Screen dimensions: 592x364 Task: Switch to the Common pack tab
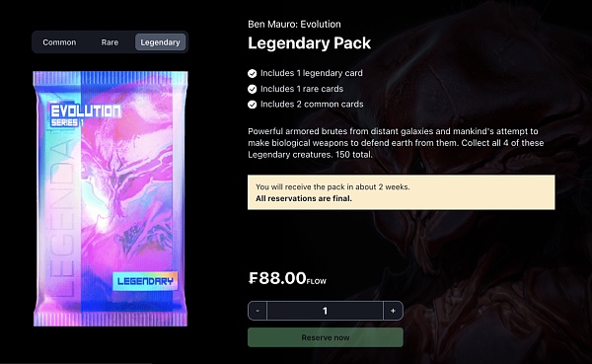[59, 42]
